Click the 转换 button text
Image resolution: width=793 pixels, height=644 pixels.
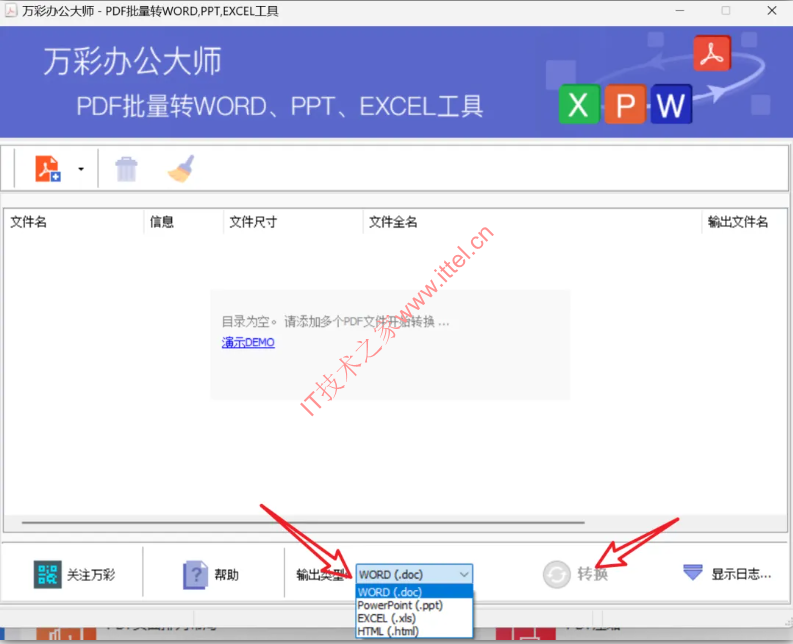click(x=592, y=574)
